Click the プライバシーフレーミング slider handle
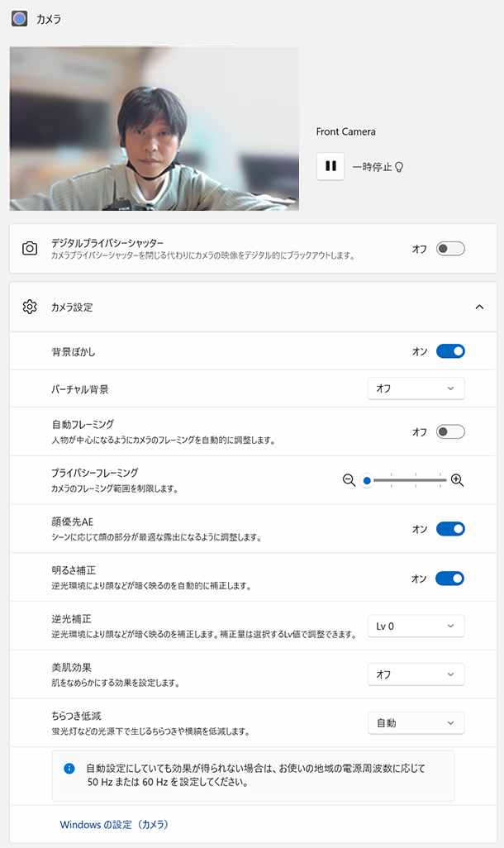The height and width of the screenshot is (848, 504). [x=367, y=480]
